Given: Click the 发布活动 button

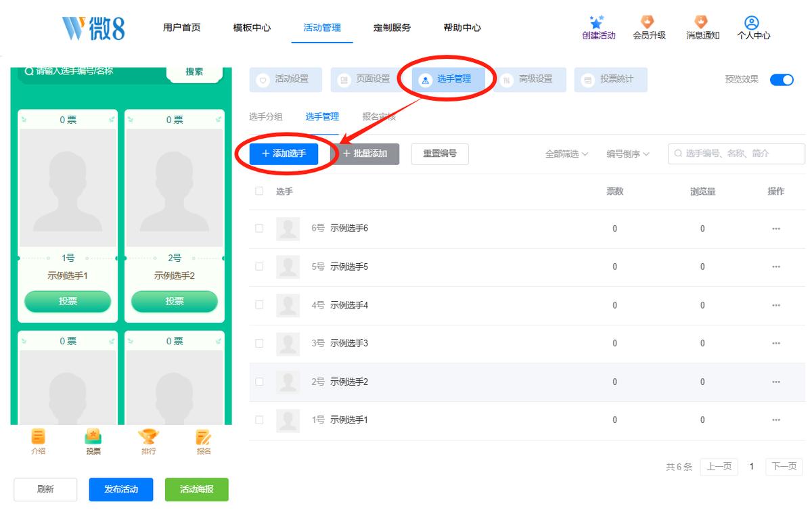Looking at the screenshot, I should point(121,489).
